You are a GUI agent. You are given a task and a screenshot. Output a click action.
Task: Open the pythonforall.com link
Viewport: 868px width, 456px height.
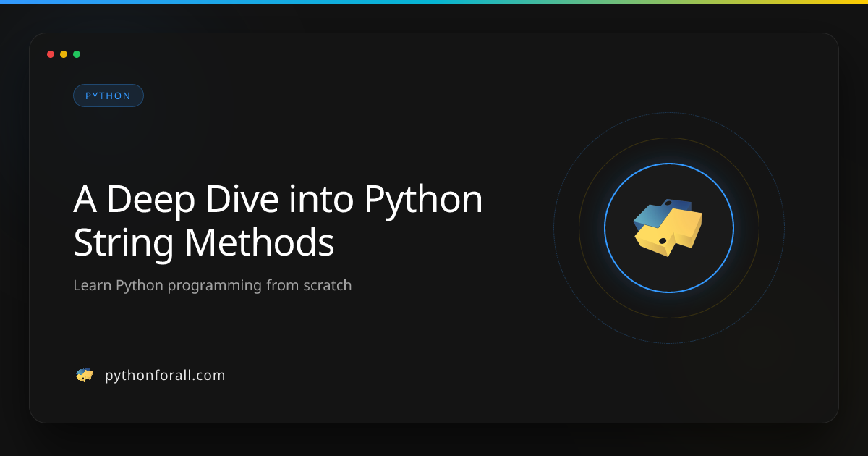coord(165,376)
